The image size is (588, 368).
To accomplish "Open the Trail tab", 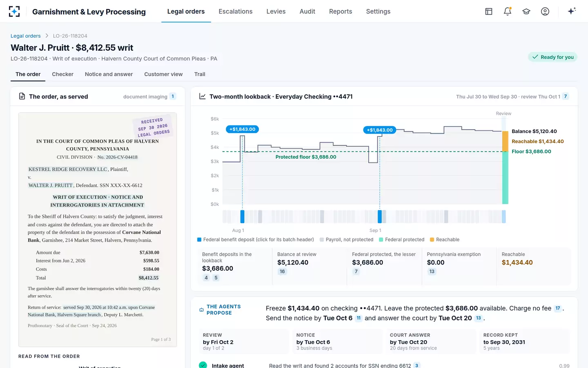I will (x=200, y=74).
